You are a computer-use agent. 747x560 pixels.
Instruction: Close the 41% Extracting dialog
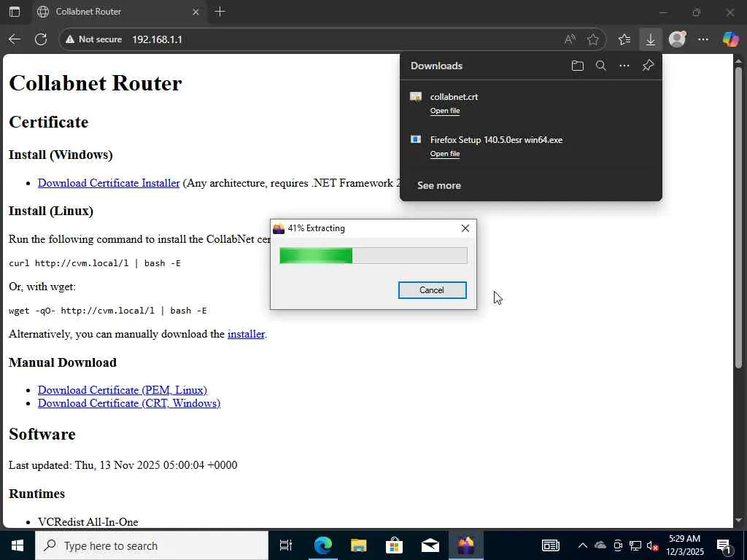465,228
